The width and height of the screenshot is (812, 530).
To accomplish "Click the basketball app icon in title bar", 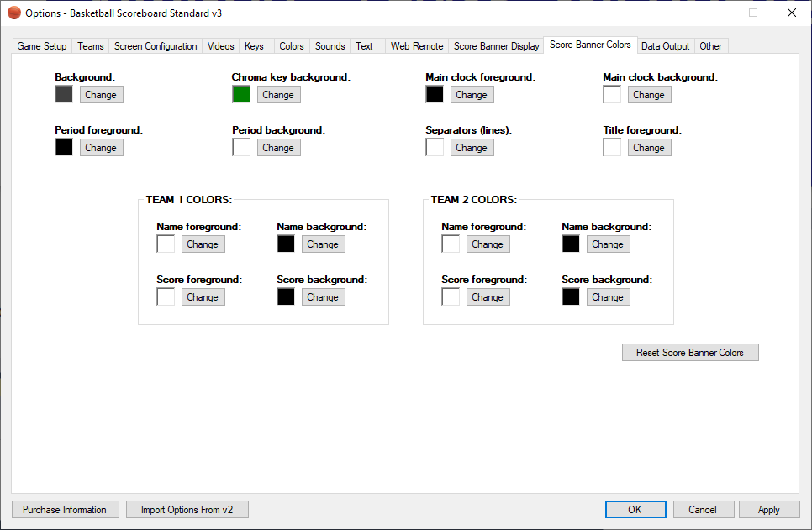I will tap(14, 13).
